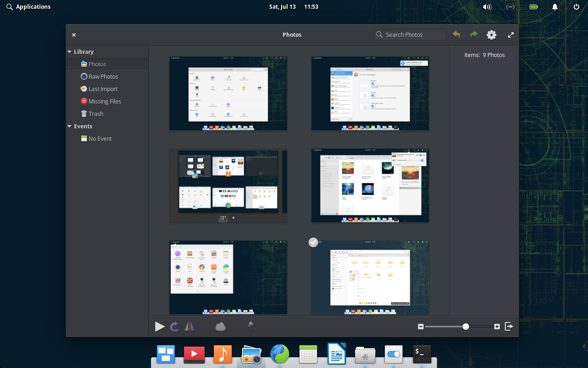The height and width of the screenshot is (368, 588).
Task: Open the Photos settings gear menu
Action: [x=492, y=34]
